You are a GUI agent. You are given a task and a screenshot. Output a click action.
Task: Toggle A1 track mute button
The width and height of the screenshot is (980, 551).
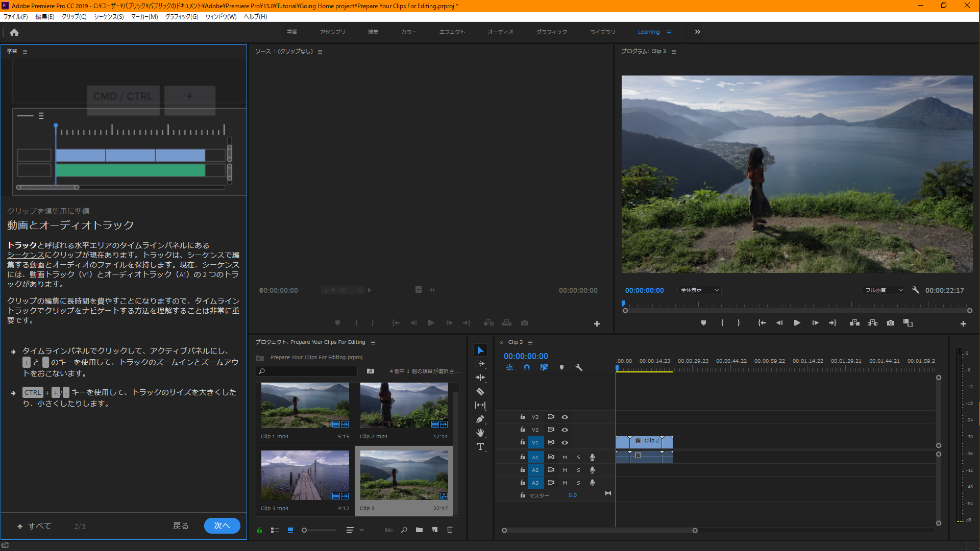564,457
